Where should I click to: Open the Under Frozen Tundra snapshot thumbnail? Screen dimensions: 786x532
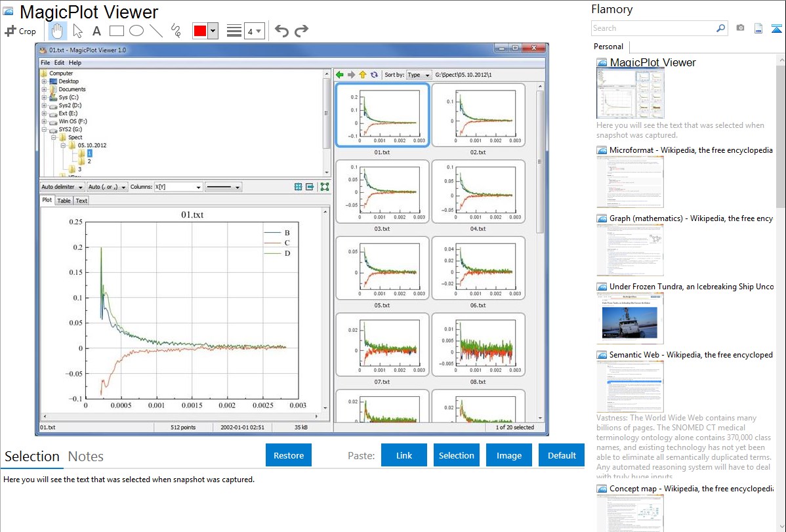click(x=630, y=318)
